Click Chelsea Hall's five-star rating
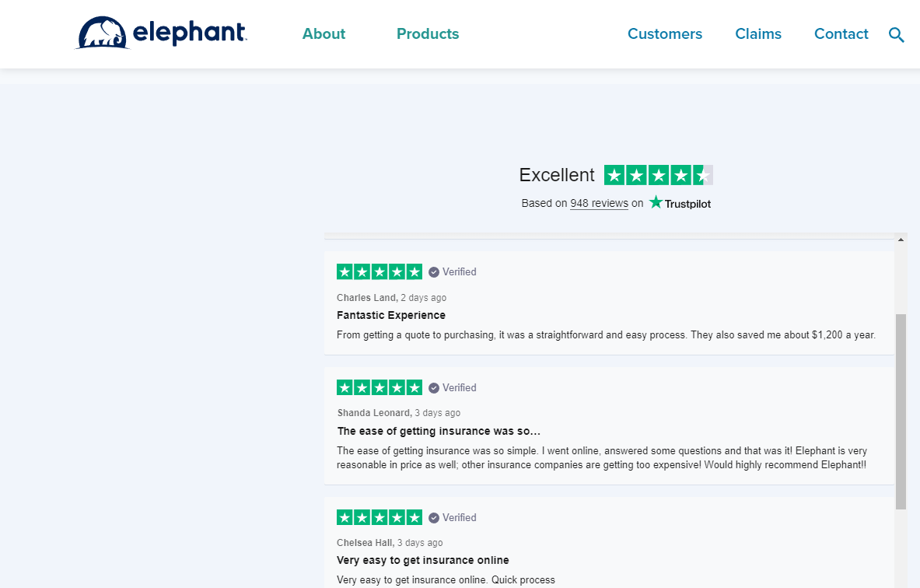 coord(380,517)
